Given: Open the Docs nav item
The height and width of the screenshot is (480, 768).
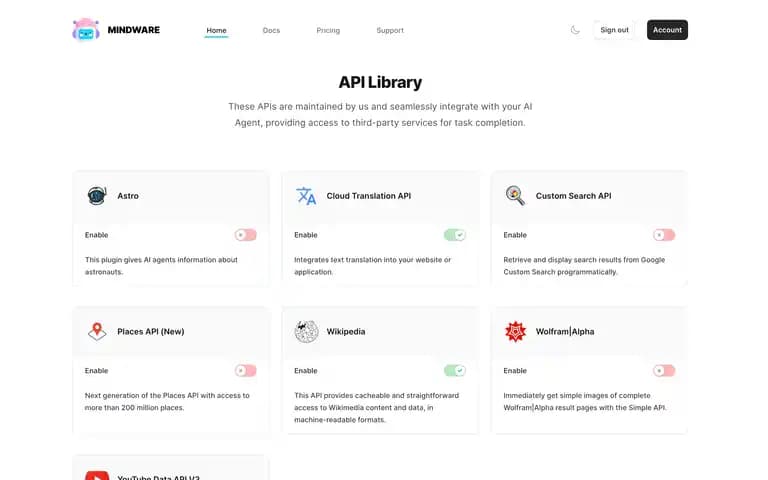Looking at the screenshot, I should 271,30.
